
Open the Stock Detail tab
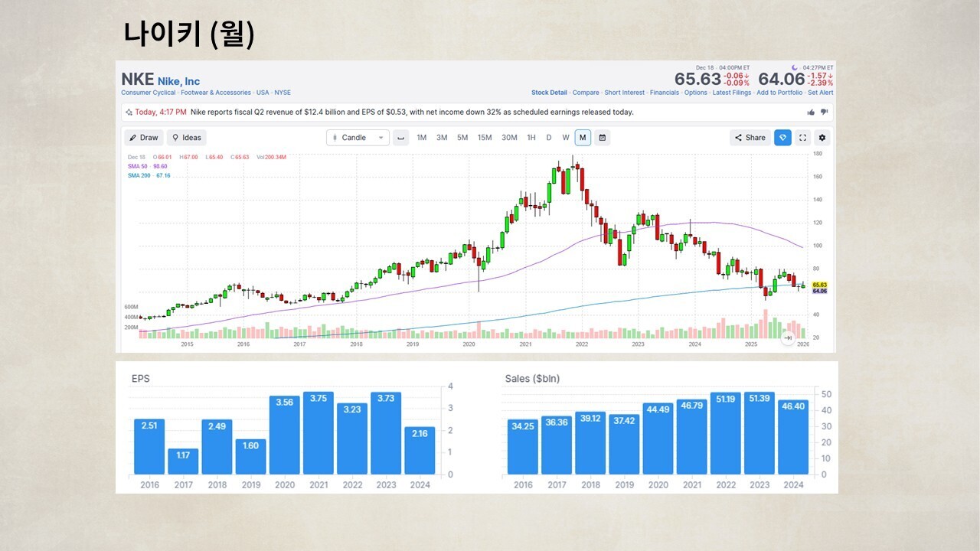click(550, 93)
